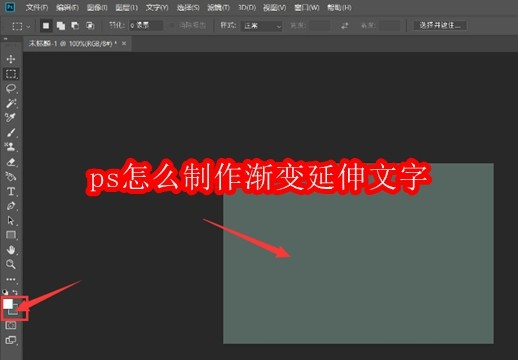Swap foreground and background colors
The width and height of the screenshot is (518, 360).
(15, 292)
